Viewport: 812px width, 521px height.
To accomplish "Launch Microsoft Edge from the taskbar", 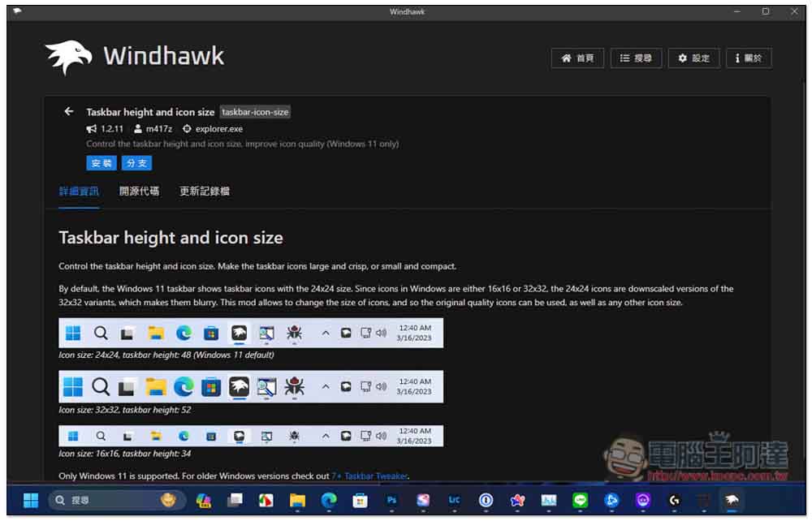I will coord(328,500).
